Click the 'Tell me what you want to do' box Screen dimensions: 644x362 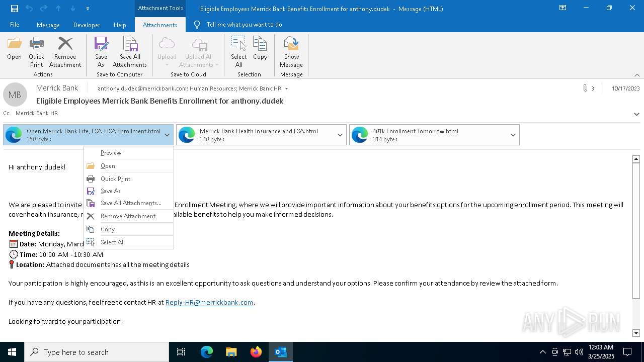[244, 25]
